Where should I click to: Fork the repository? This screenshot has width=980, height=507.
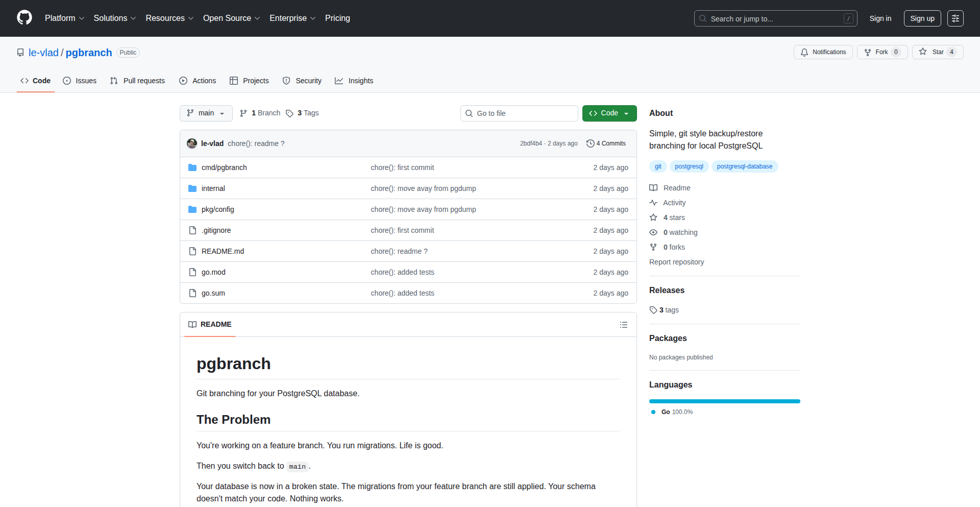881,52
